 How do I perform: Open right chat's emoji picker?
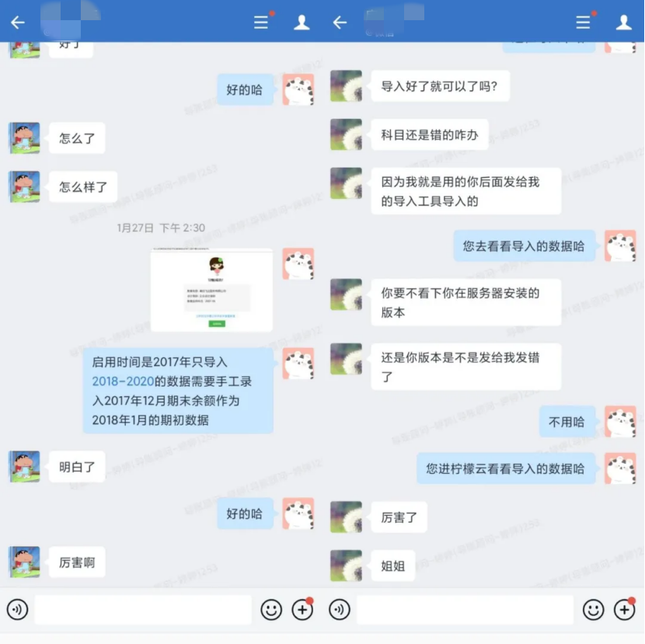coord(593,610)
